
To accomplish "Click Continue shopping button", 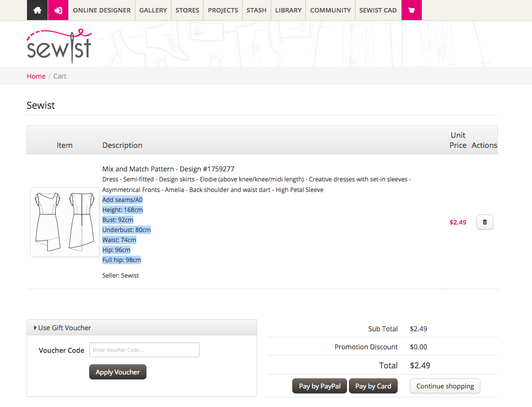I will click(x=445, y=386).
